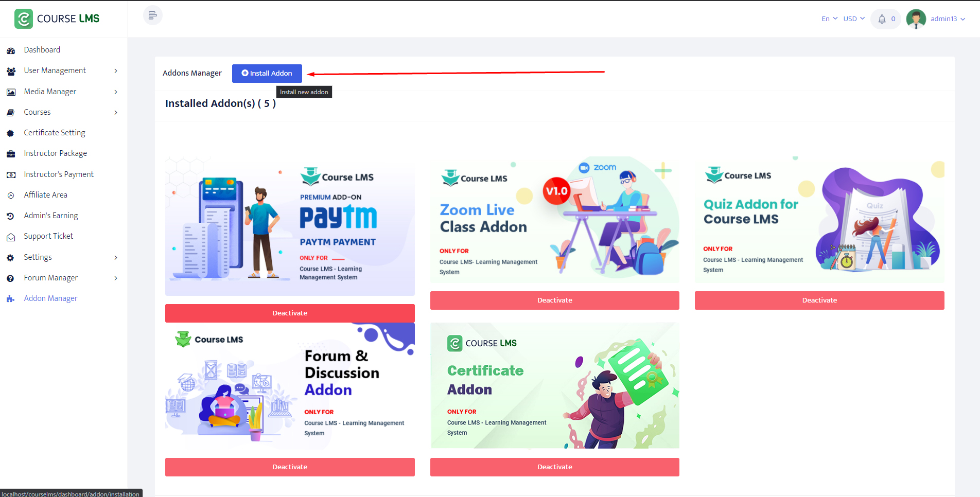The width and height of the screenshot is (980, 497).
Task: Click the Media Manager image icon
Action: click(x=11, y=92)
